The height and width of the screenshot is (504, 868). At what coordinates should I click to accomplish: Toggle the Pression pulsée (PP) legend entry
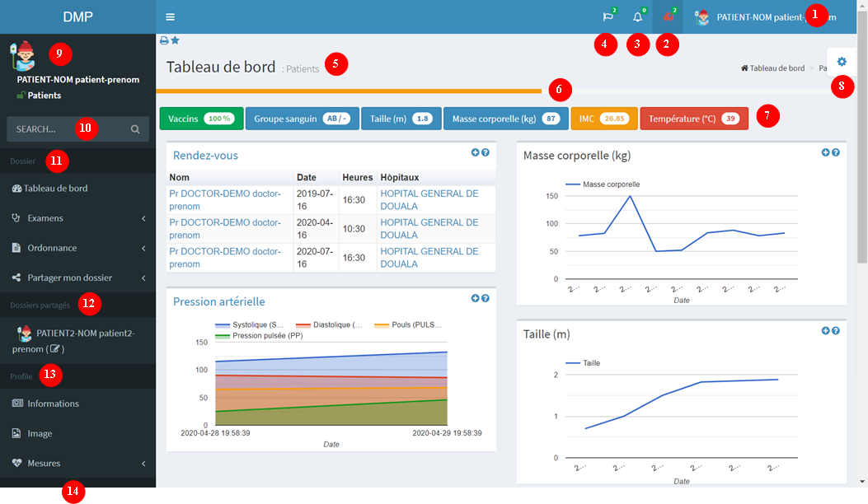pos(259,336)
